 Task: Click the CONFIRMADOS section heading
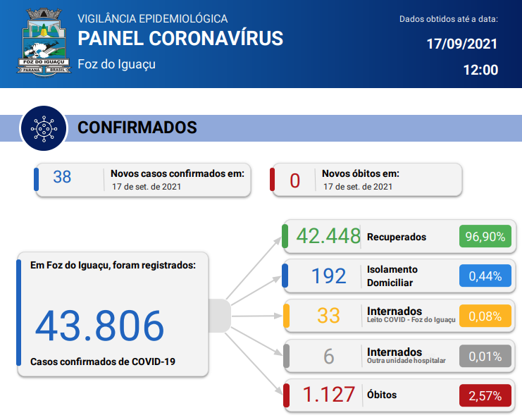(137, 128)
